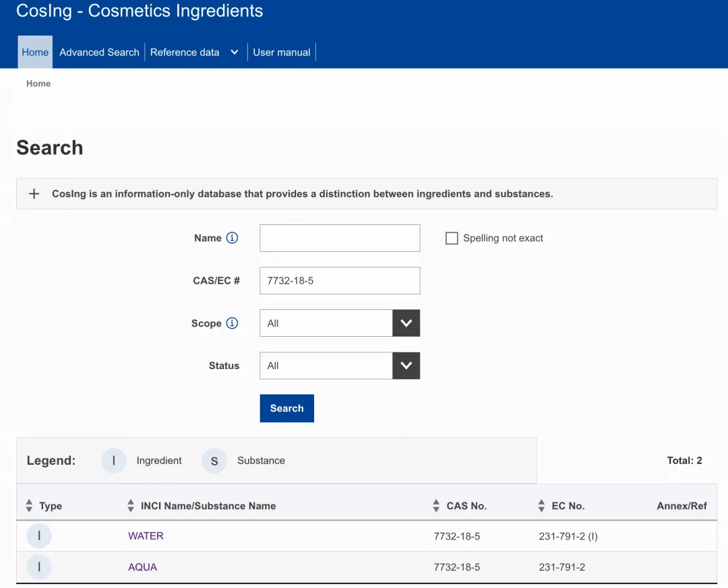Open the AQUA ingredient link
This screenshot has height=588, width=728.
pos(142,567)
